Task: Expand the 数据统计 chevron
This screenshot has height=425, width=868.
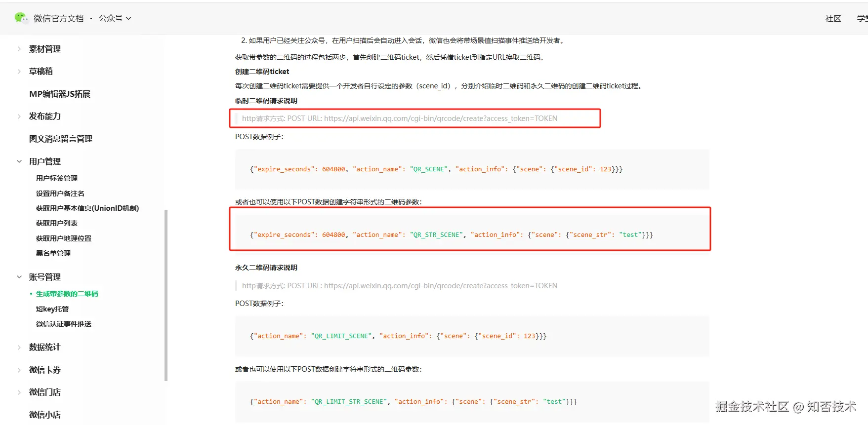Action: point(19,348)
